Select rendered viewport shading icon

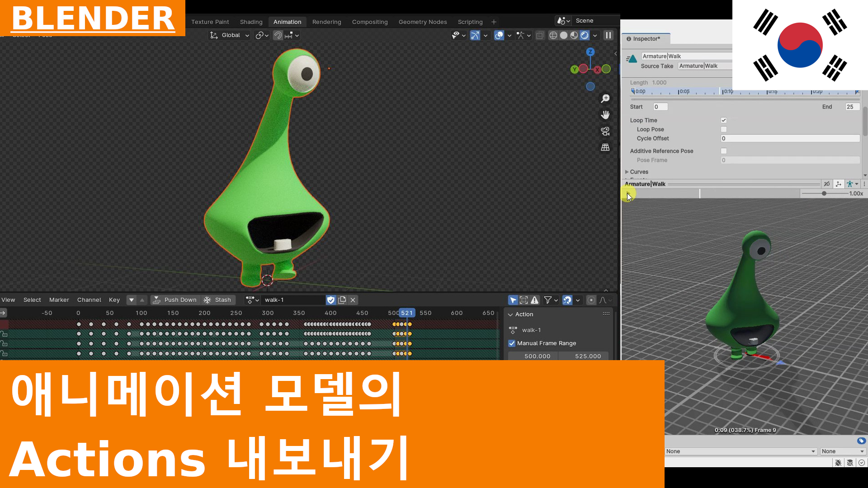point(585,35)
